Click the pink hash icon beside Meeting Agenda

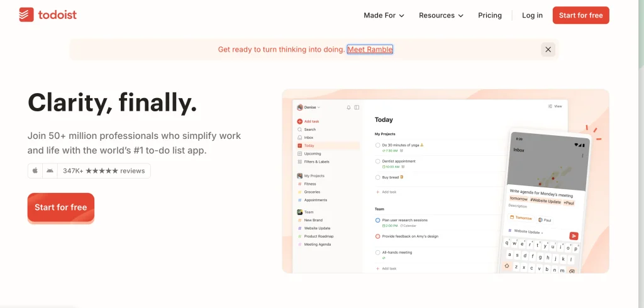point(300,245)
